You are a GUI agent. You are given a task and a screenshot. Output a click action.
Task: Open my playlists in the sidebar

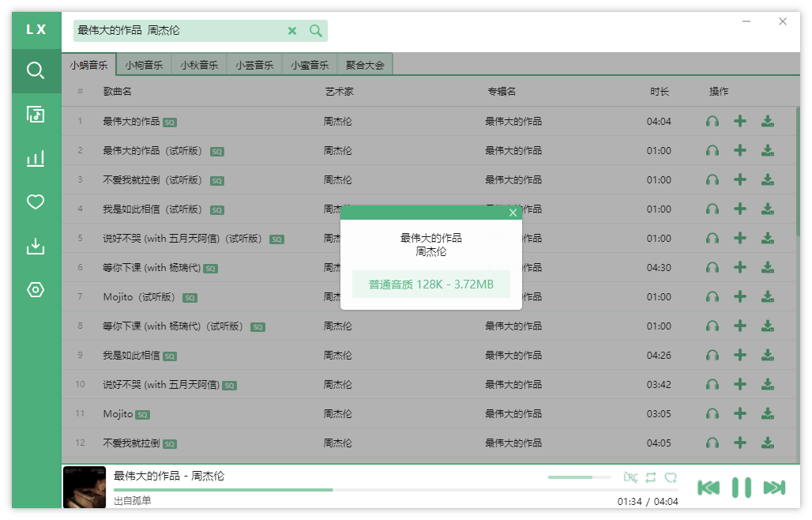(x=36, y=114)
